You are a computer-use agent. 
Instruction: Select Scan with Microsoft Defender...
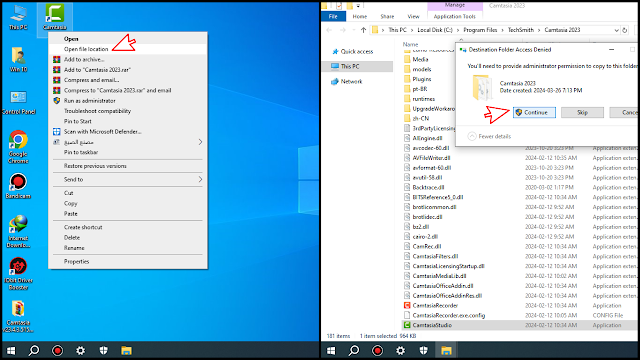point(128,131)
